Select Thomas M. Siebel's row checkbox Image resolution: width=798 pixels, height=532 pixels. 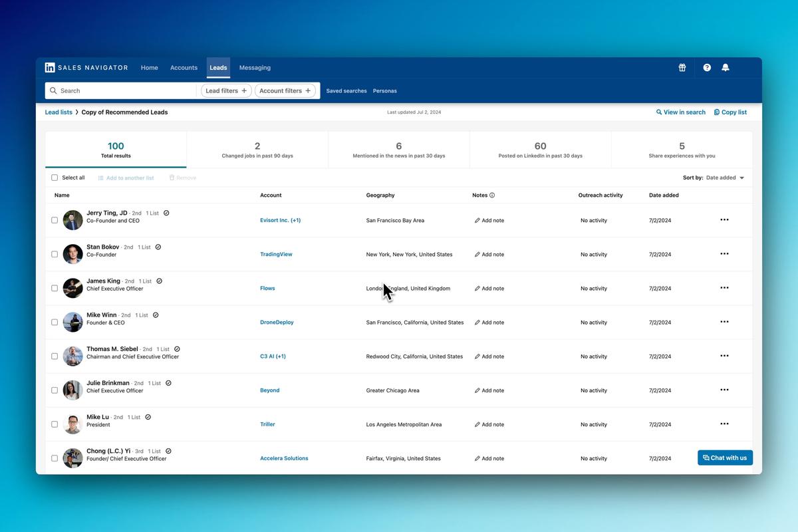(x=55, y=356)
